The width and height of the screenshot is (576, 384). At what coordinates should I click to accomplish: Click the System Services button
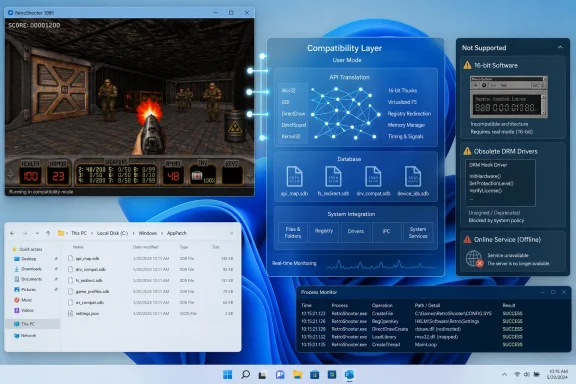pos(418,232)
